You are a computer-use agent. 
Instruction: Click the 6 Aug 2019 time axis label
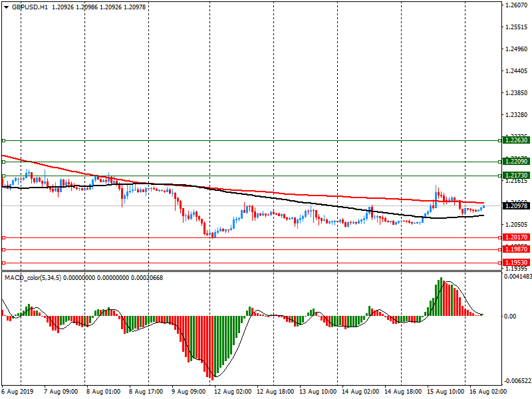18,392
